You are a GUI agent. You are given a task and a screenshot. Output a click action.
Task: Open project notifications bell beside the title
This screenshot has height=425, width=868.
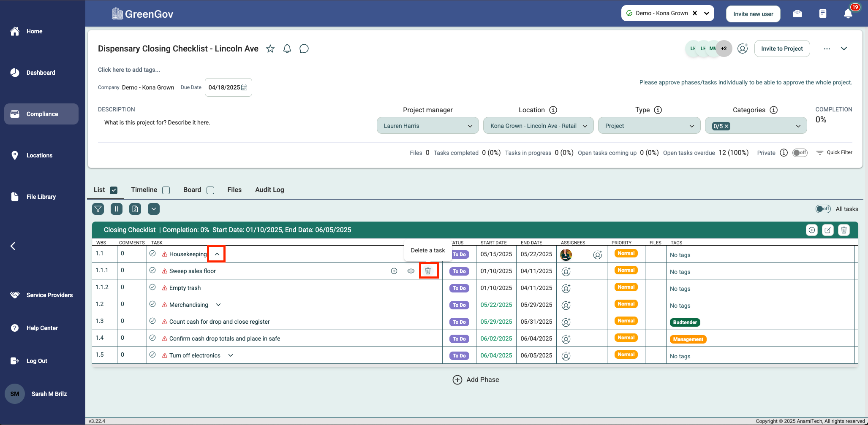click(x=287, y=49)
